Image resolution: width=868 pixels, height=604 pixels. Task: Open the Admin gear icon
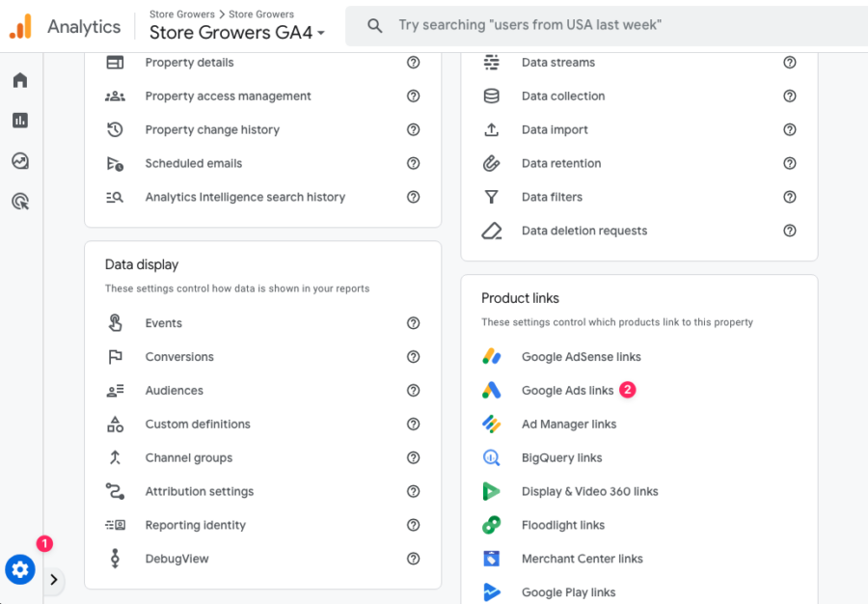click(20, 569)
